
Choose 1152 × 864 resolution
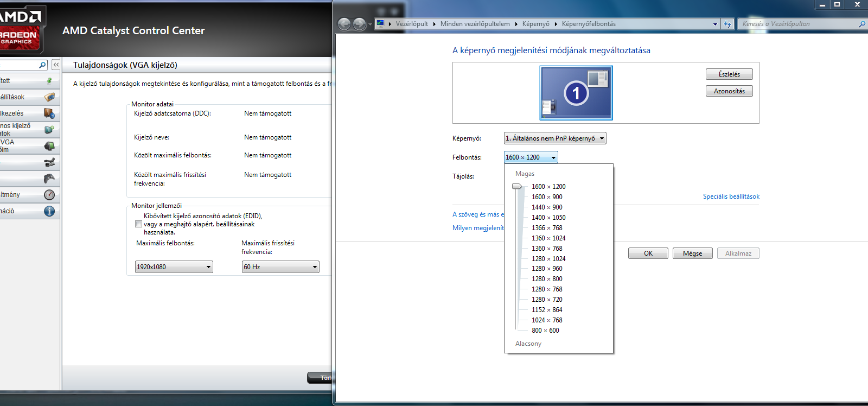tap(547, 310)
